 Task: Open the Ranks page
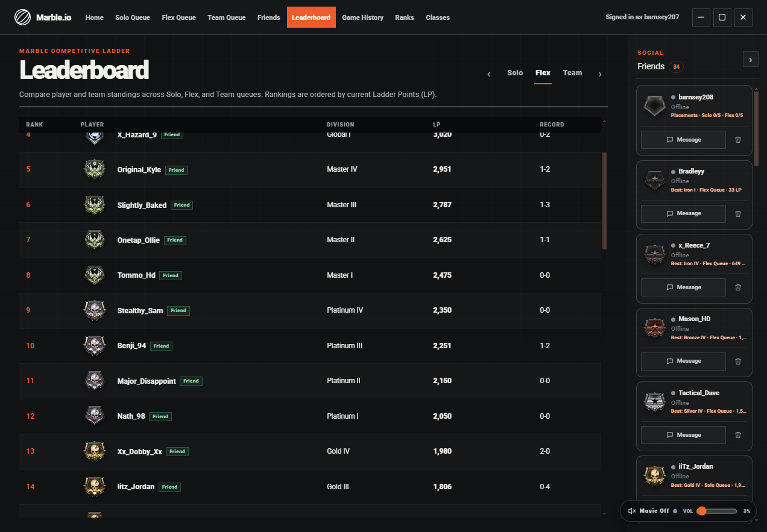click(405, 17)
